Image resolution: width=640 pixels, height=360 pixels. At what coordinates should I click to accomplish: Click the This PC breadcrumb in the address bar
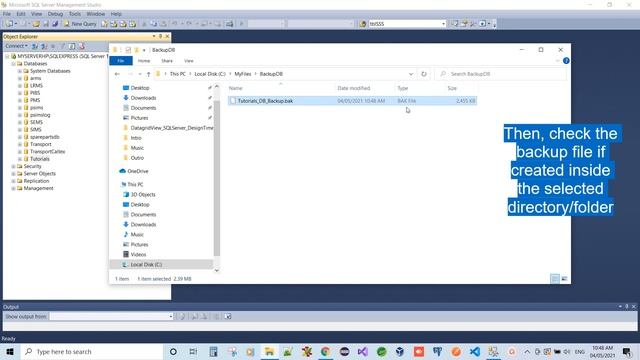coord(178,74)
